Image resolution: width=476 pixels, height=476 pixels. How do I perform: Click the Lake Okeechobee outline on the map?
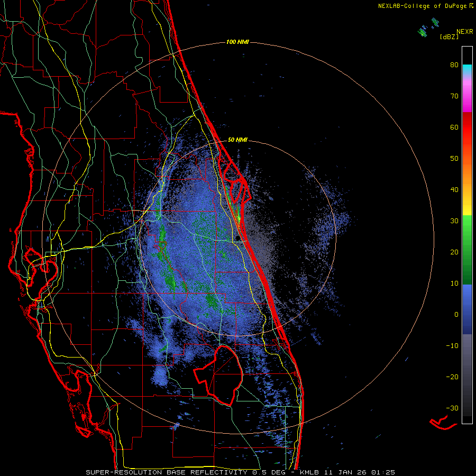click(219, 374)
